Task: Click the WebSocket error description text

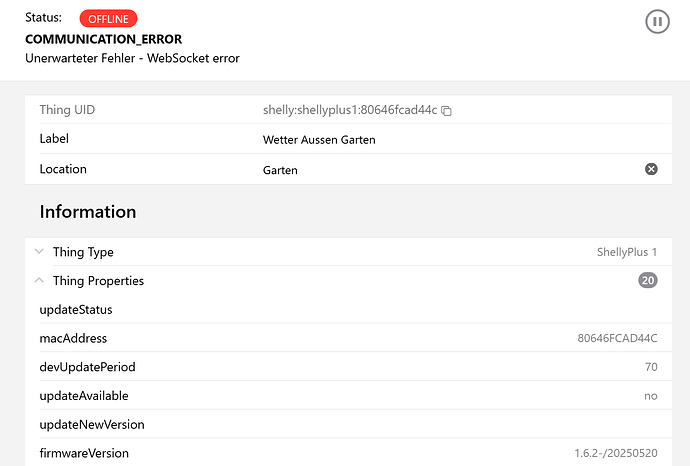Action: click(132, 58)
